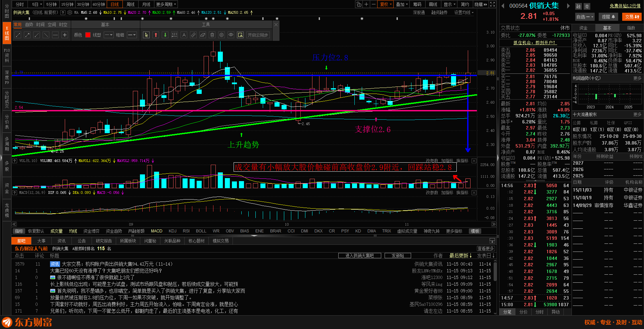Toggle the 融 margin trading badge
644x329 pixels.
(x=578, y=6)
